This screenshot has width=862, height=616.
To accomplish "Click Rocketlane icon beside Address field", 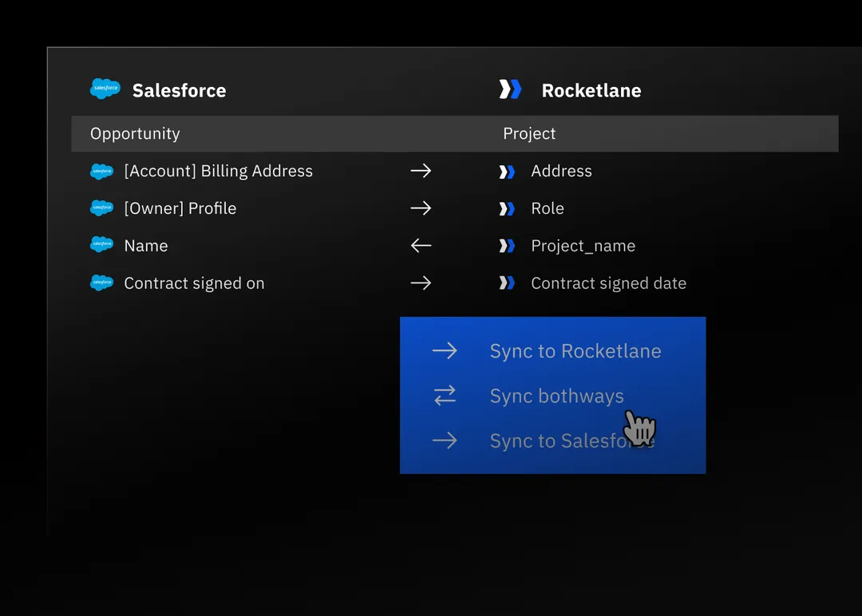I will coord(507,172).
